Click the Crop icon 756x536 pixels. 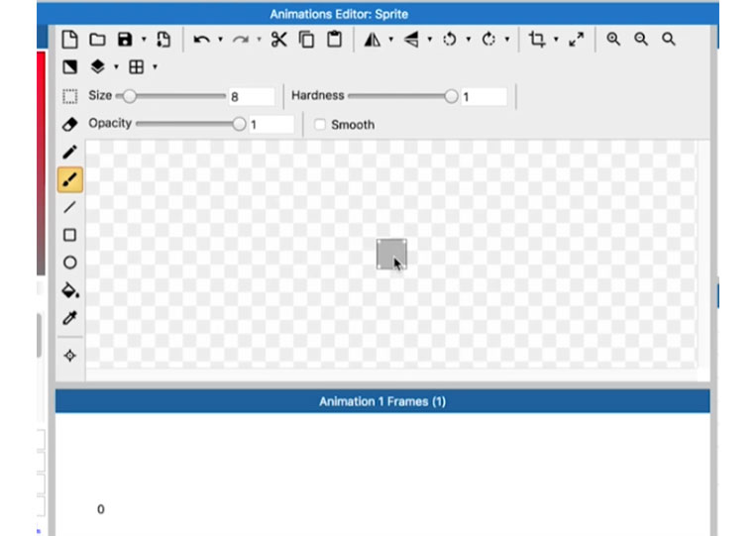[537, 39]
